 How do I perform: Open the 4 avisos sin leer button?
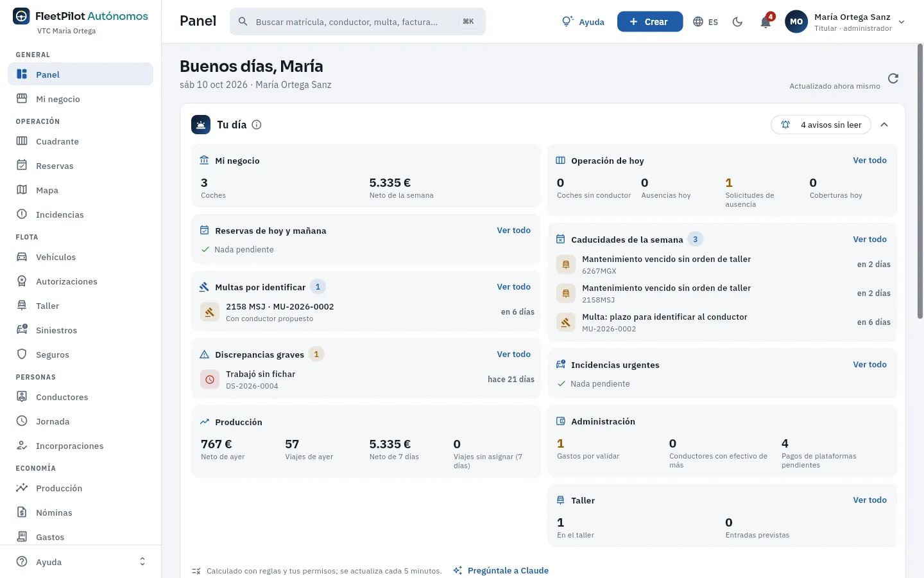821,125
